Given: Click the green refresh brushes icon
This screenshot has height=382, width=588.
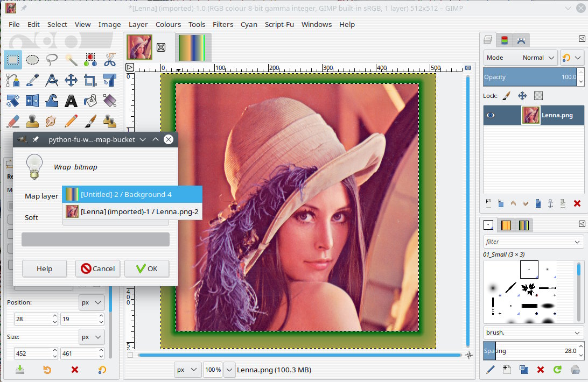Looking at the screenshot, I should click(x=558, y=370).
